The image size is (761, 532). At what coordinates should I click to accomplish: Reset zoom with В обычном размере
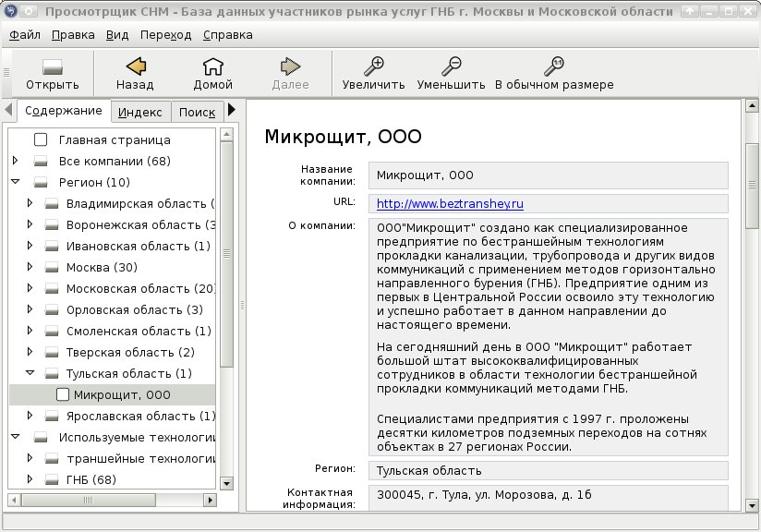(554, 66)
